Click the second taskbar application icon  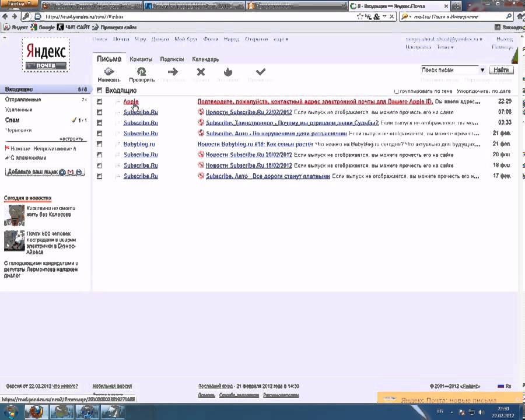tap(61, 412)
